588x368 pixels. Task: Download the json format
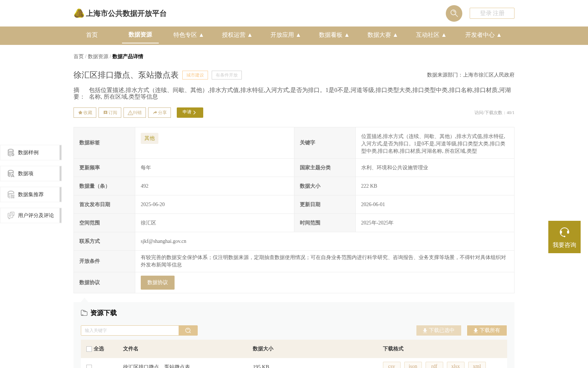click(x=413, y=366)
